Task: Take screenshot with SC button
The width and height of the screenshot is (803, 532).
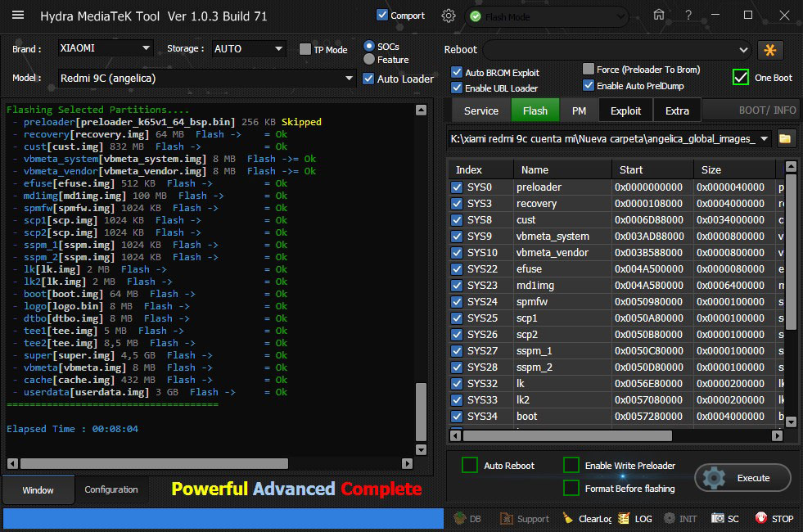Action: tap(724, 518)
